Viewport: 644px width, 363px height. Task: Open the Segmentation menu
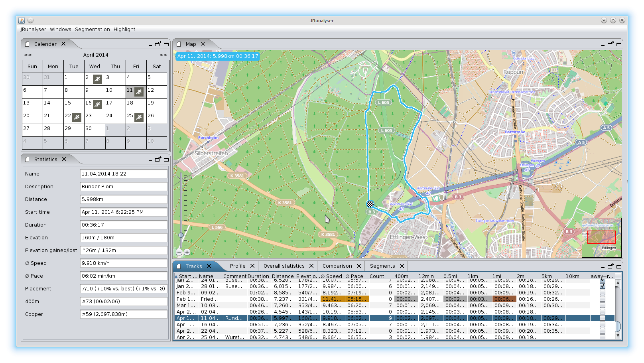point(92,29)
